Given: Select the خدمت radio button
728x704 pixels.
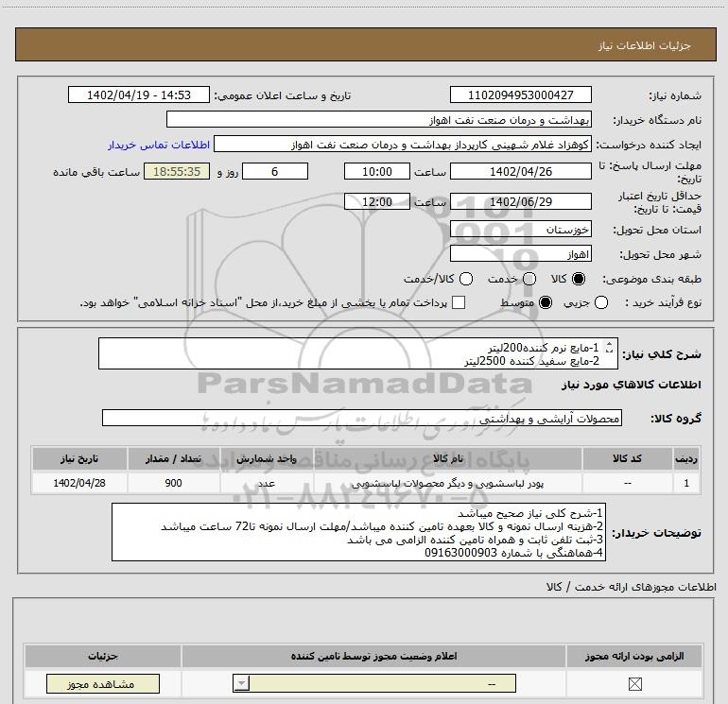Looking at the screenshot, I should click(529, 279).
